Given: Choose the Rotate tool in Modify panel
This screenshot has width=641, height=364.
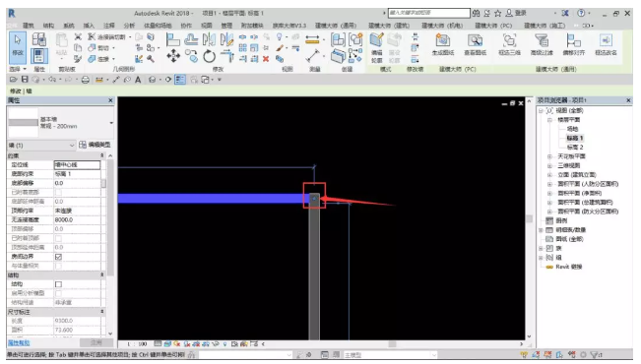Looking at the screenshot, I should click(209, 56).
